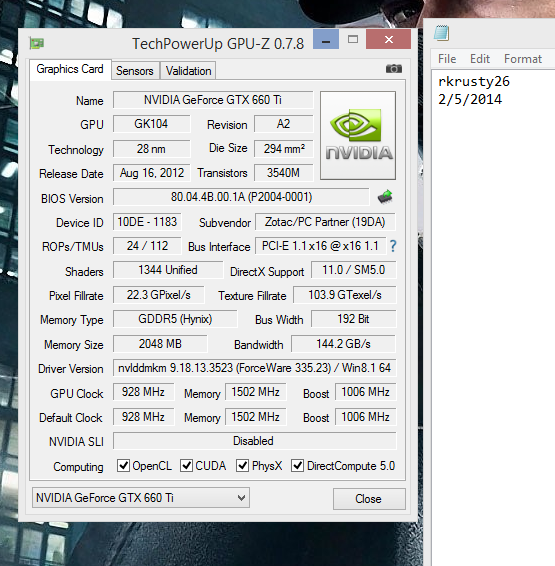The width and height of the screenshot is (555, 566).
Task: Toggle the PhysX checkbox
Action: 242,466
